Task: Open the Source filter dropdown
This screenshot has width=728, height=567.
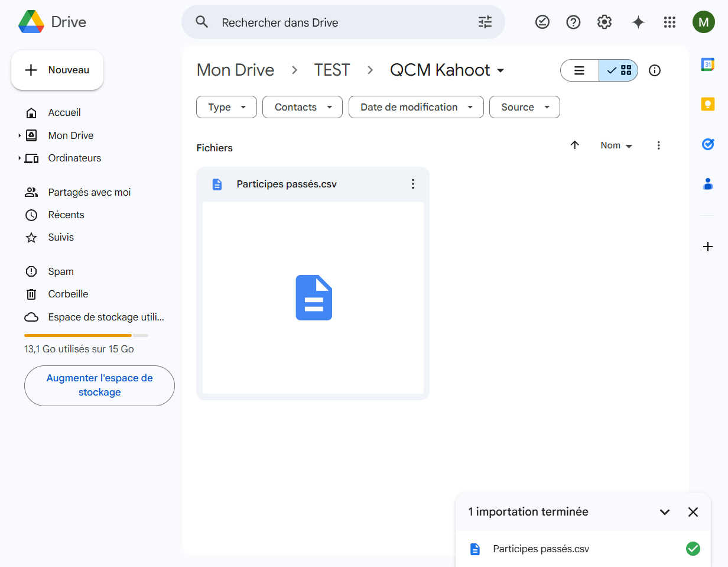Action: tap(525, 107)
